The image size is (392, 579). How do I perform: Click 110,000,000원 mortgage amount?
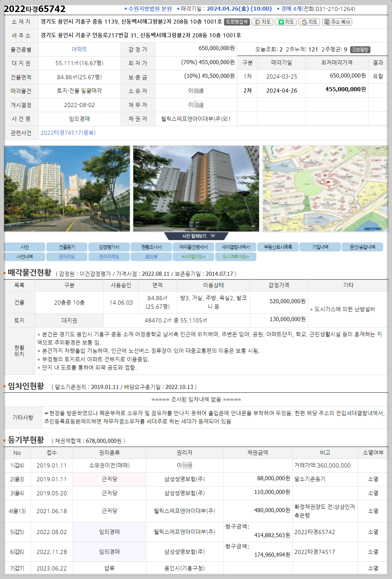(272, 492)
